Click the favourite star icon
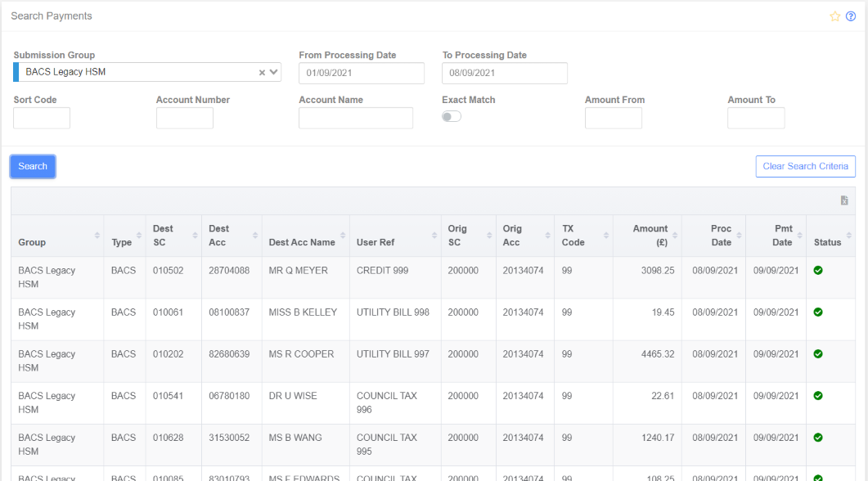 [x=834, y=16]
